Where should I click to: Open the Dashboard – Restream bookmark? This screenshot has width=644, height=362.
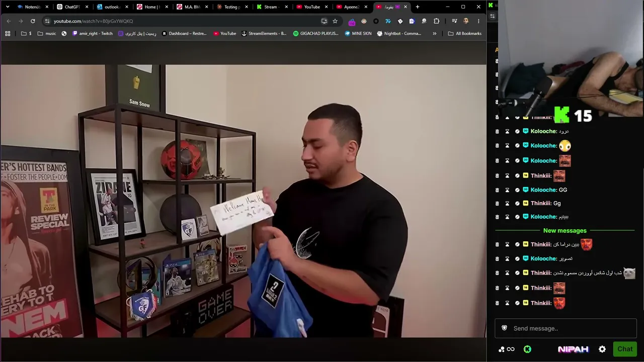[185, 34]
